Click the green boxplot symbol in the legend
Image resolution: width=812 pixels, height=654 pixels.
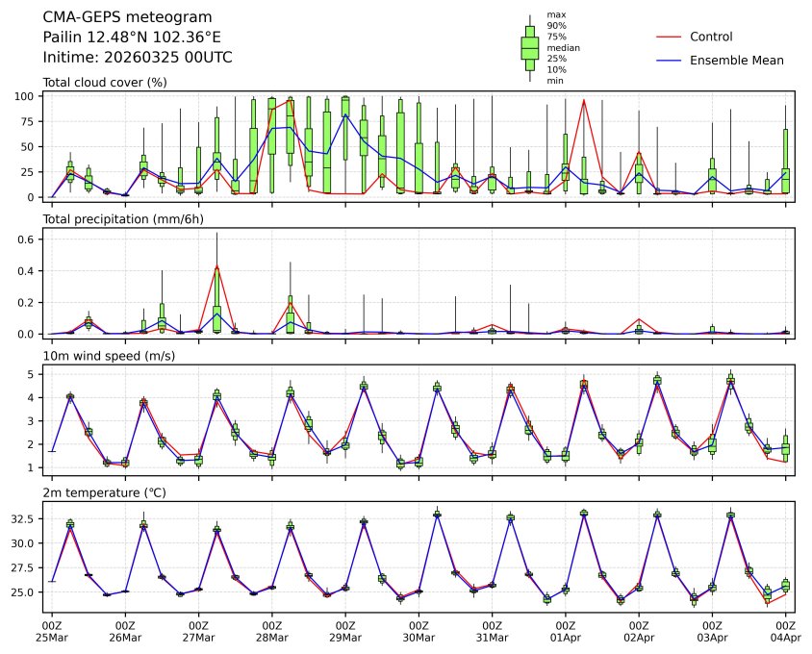point(529,47)
